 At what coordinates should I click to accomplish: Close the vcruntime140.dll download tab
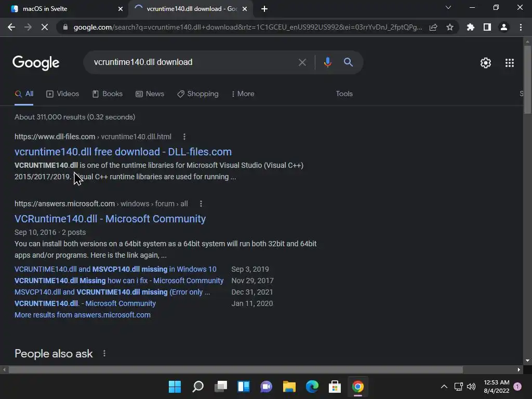point(245,9)
